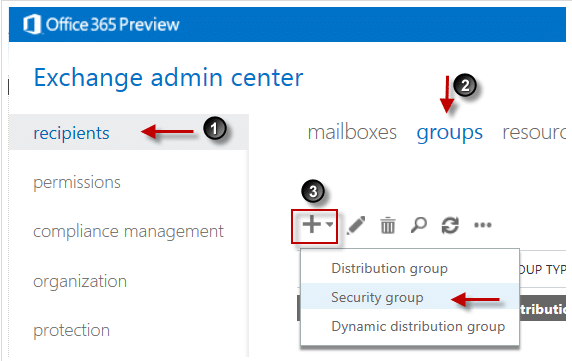Click the magnifier search icon
This screenshot has height=361, width=572.
click(418, 225)
